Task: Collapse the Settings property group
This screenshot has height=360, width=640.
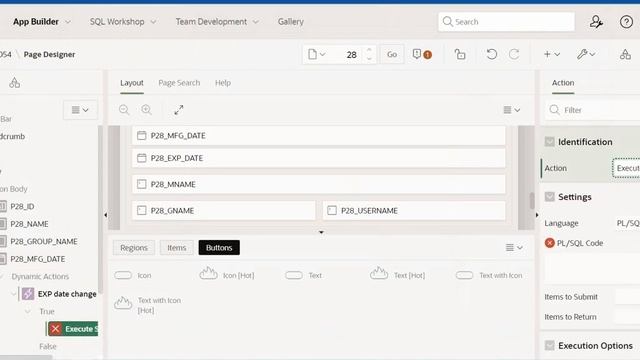Action: click(x=549, y=197)
